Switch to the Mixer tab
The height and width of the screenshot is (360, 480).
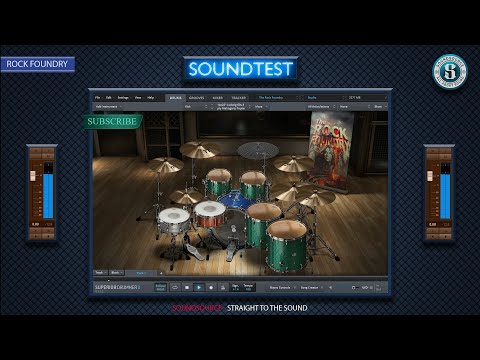point(218,98)
